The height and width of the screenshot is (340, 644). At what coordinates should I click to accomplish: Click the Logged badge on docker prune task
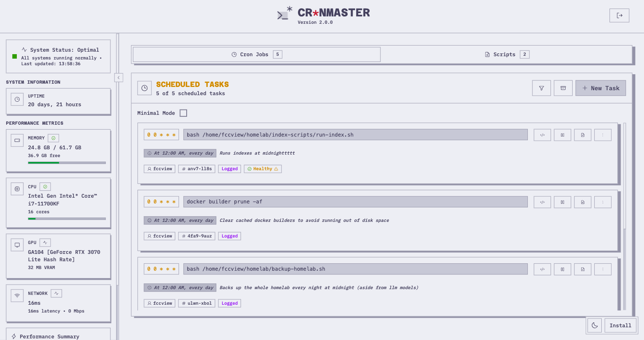tap(229, 236)
